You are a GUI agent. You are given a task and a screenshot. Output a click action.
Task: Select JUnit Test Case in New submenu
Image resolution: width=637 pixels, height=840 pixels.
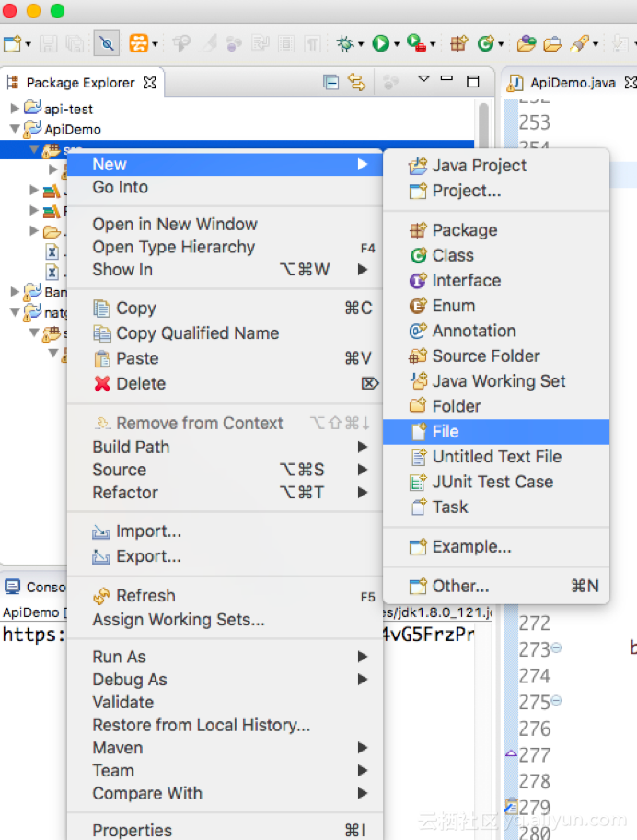pos(496,482)
